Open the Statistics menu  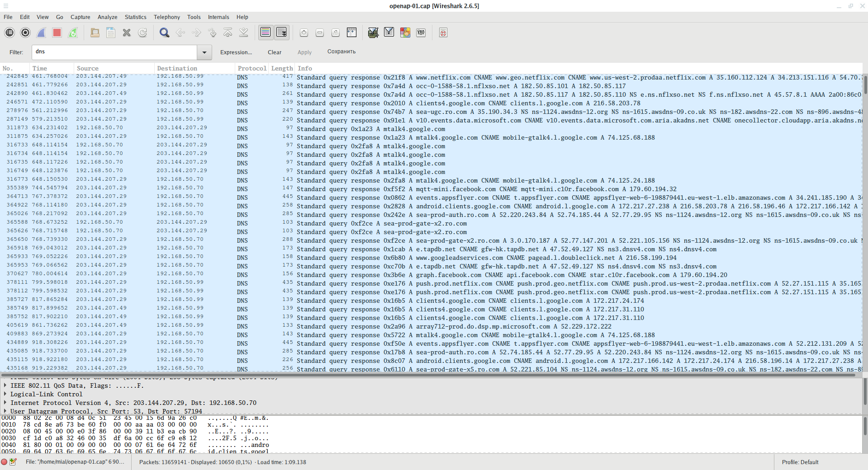pos(135,17)
